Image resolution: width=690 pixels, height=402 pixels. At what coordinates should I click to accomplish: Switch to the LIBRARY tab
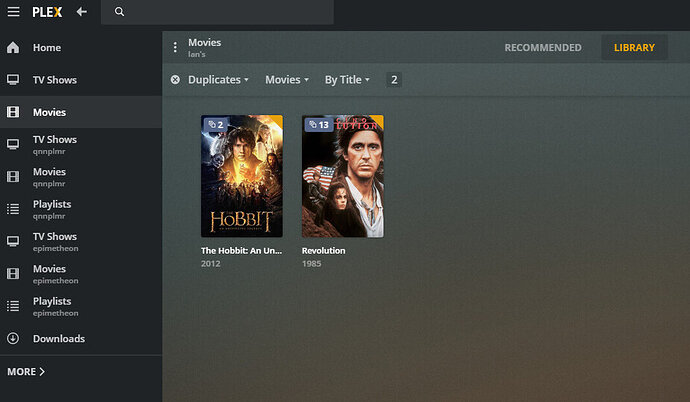coord(634,48)
